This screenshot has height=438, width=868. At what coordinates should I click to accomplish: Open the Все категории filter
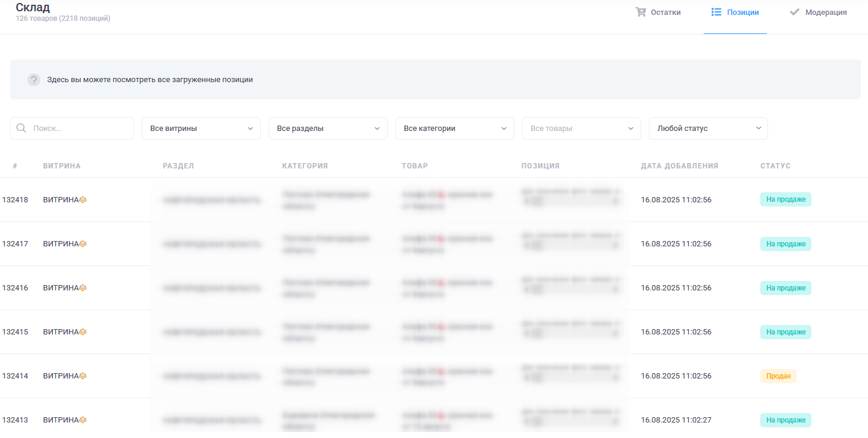(455, 129)
